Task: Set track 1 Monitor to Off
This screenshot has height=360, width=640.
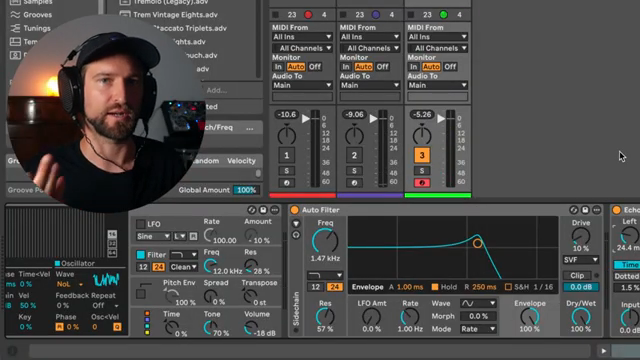Action: point(315,67)
